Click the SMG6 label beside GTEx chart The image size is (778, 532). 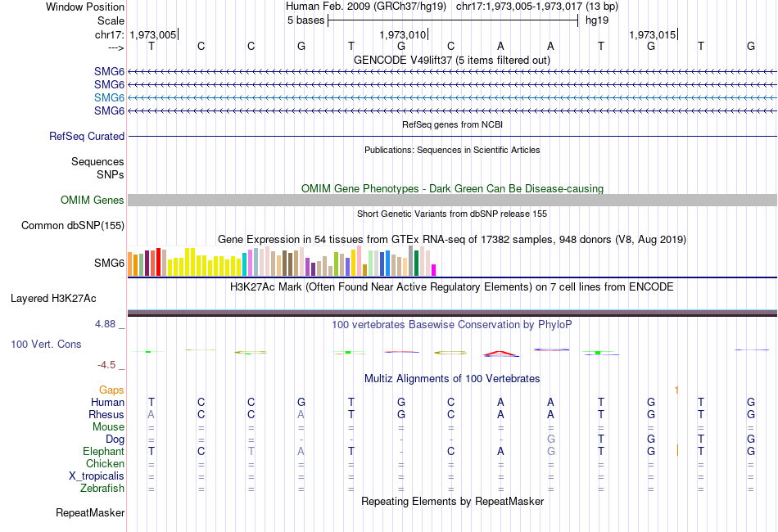click(x=109, y=263)
